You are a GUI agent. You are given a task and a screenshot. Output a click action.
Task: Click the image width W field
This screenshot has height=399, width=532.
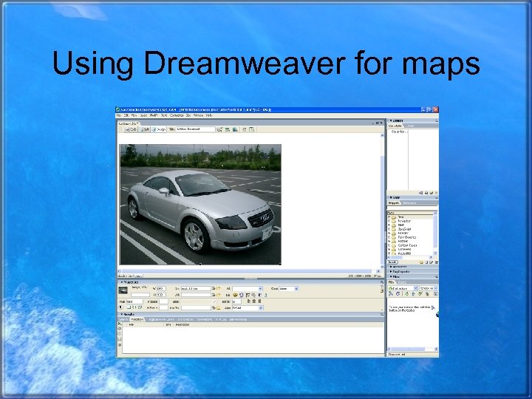pos(161,288)
